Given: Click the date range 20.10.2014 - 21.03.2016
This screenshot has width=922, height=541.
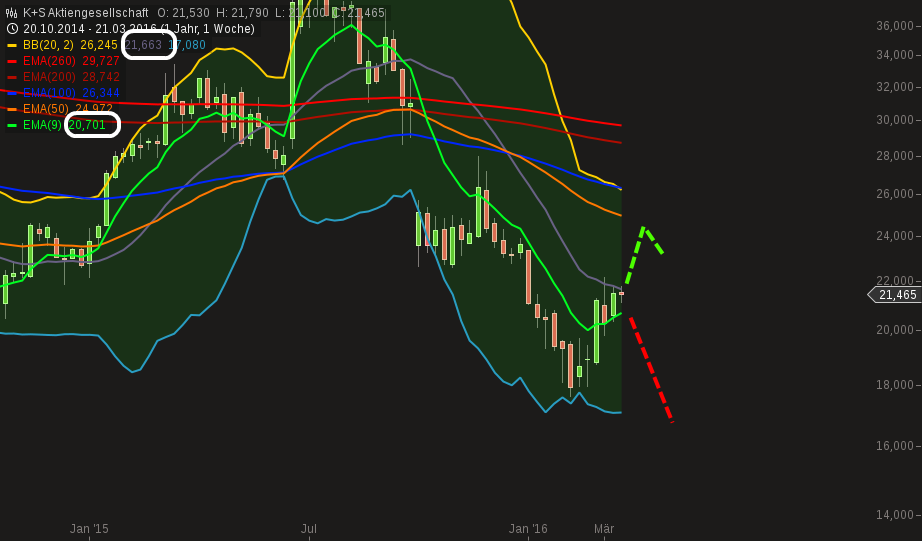Looking at the screenshot, I should [90, 28].
